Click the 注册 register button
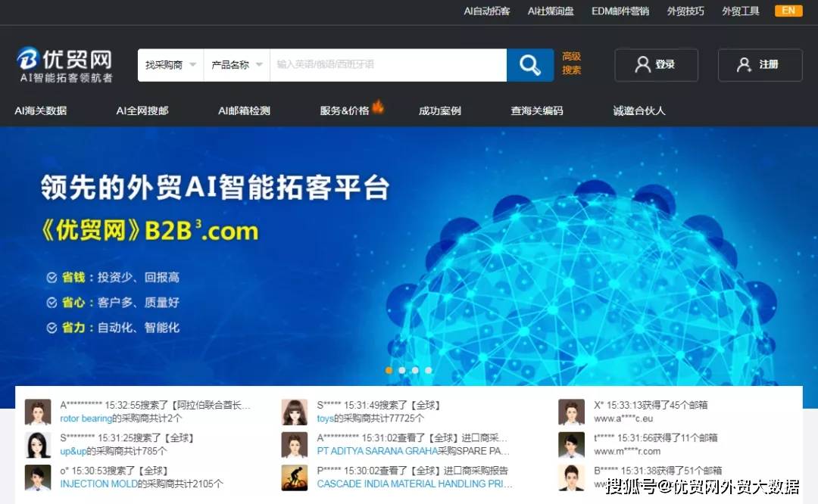 [x=760, y=64]
